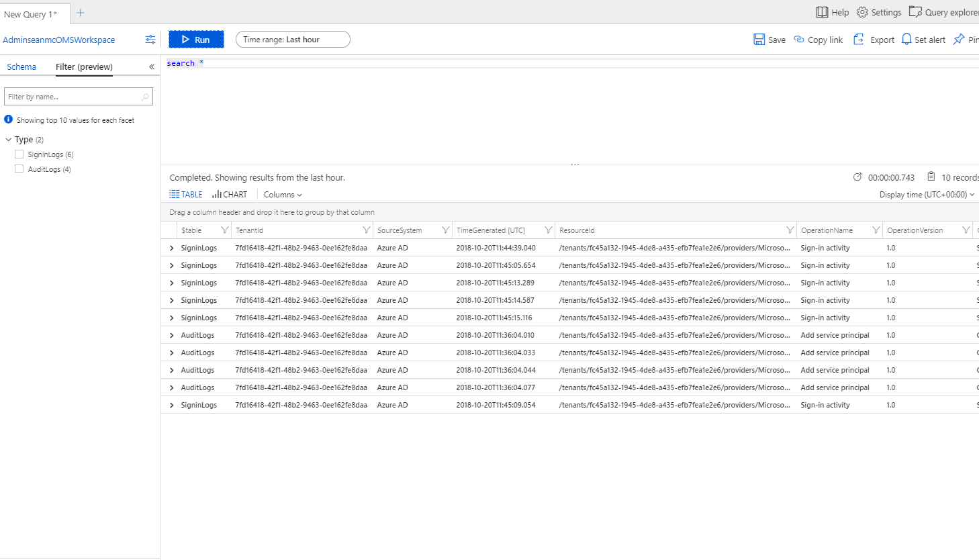979x560 pixels.
Task: Click the Help book icon
Action: 823,11
